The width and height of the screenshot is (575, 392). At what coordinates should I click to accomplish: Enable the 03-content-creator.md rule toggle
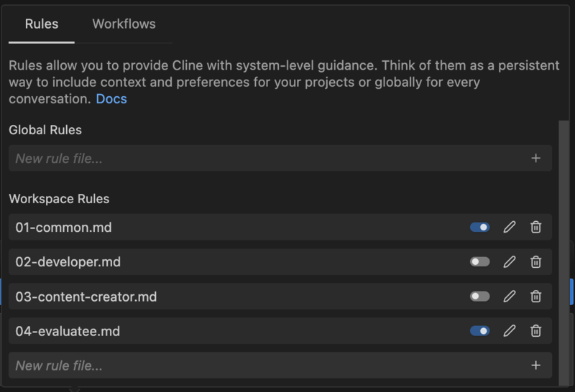coord(479,297)
